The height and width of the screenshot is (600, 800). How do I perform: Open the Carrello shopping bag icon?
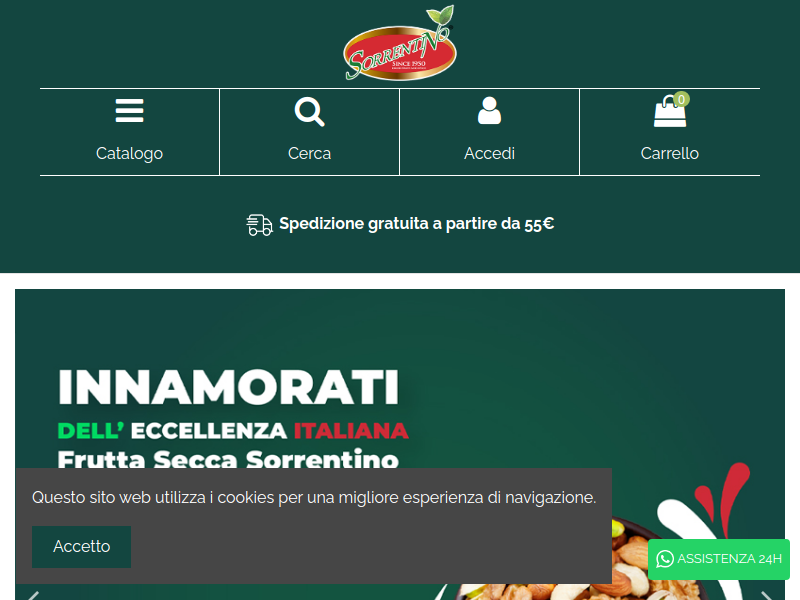669,111
